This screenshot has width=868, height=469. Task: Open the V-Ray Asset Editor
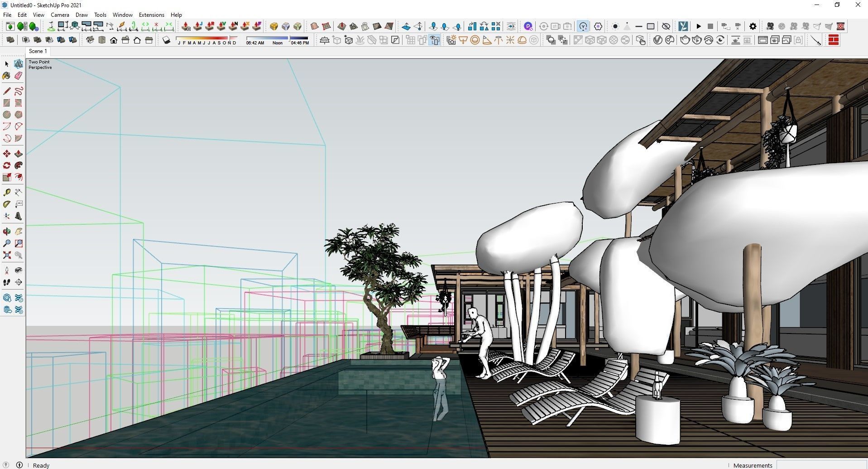pyautogui.click(x=658, y=40)
